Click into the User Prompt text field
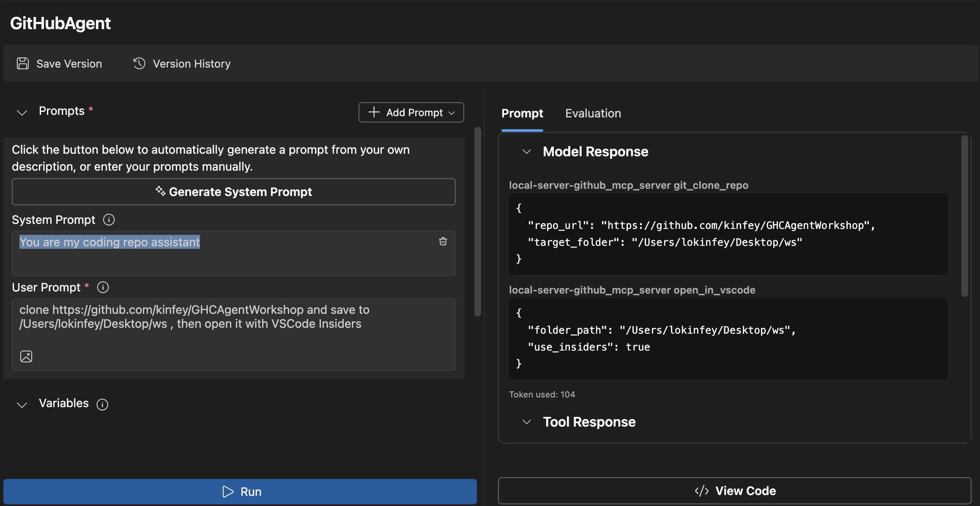This screenshot has width=980, height=506. [234, 335]
